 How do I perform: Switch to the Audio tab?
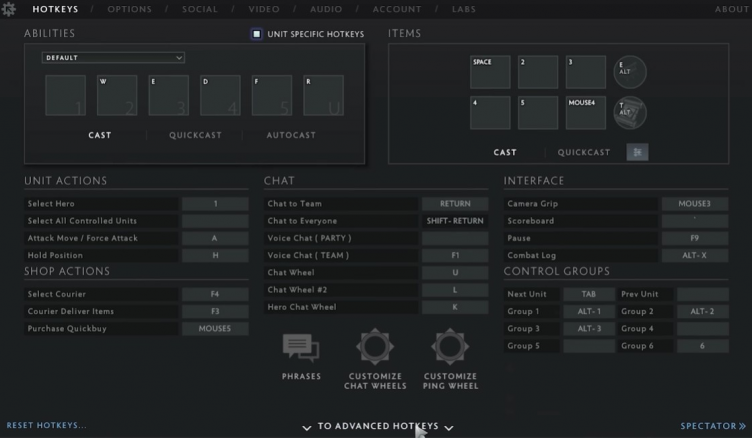326,9
